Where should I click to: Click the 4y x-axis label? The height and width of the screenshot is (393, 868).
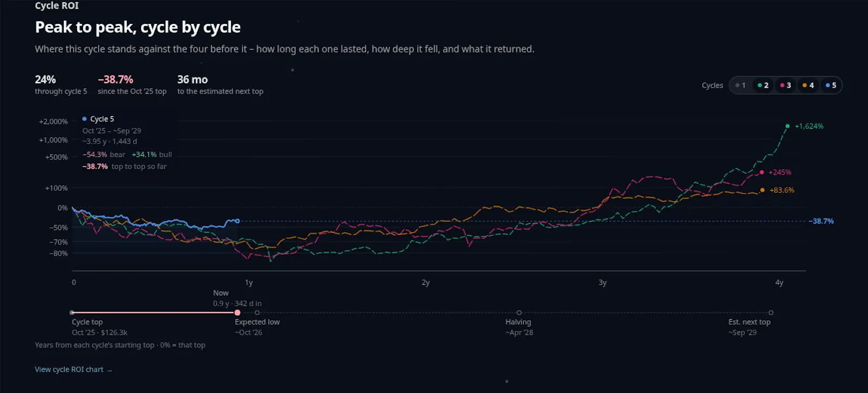(780, 282)
